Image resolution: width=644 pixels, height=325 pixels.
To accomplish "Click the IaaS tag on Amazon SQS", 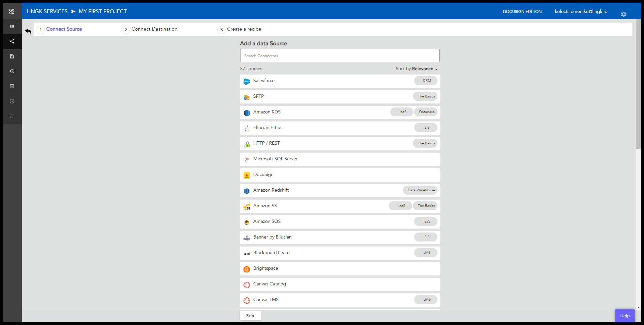I will pos(426,221).
